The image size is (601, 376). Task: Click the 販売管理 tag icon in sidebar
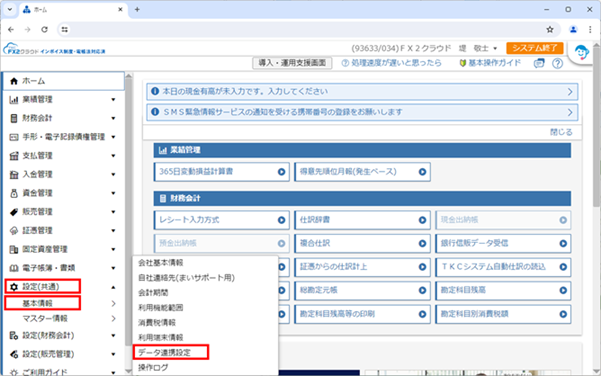click(x=14, y=212)
